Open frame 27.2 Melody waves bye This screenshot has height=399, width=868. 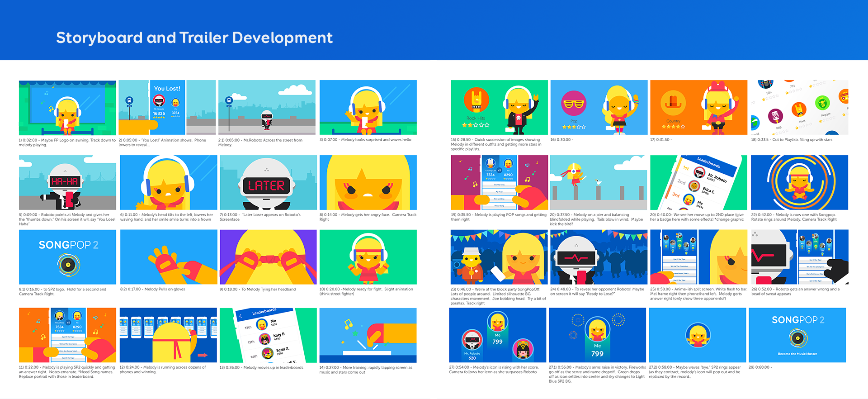tap(698, 335)
